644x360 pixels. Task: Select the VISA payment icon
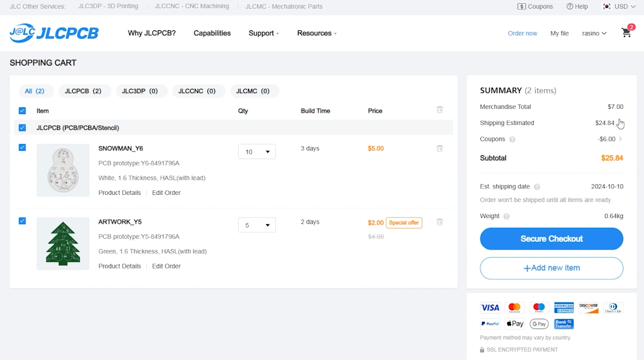click(490, 307)
